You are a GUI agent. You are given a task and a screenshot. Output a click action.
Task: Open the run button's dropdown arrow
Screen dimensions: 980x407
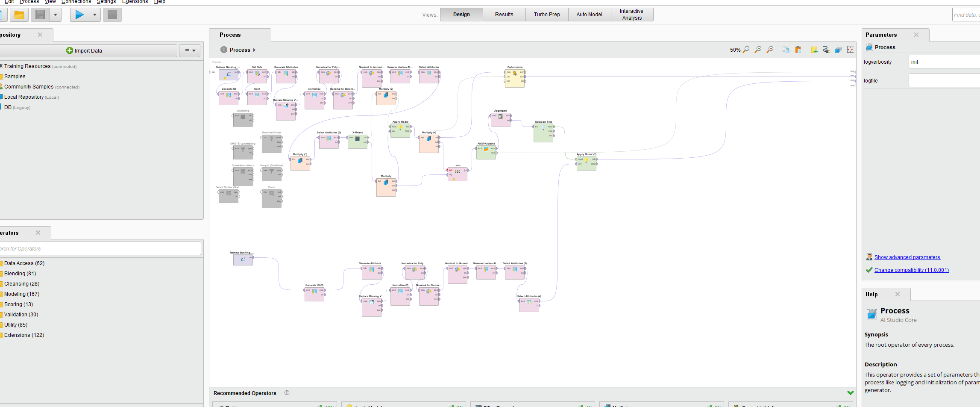coord(95,15)
